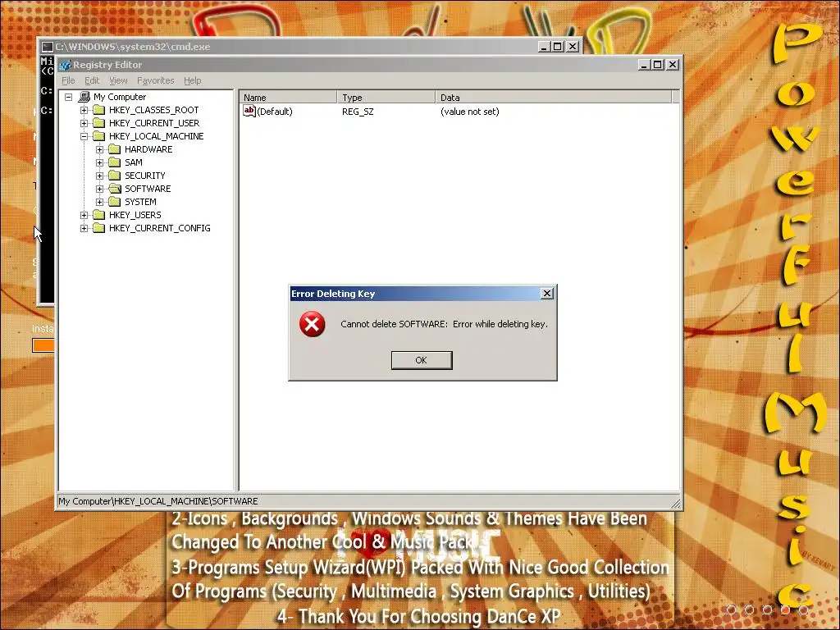
Task: Select the My Computer label in tree
Action: click(120, 97)
